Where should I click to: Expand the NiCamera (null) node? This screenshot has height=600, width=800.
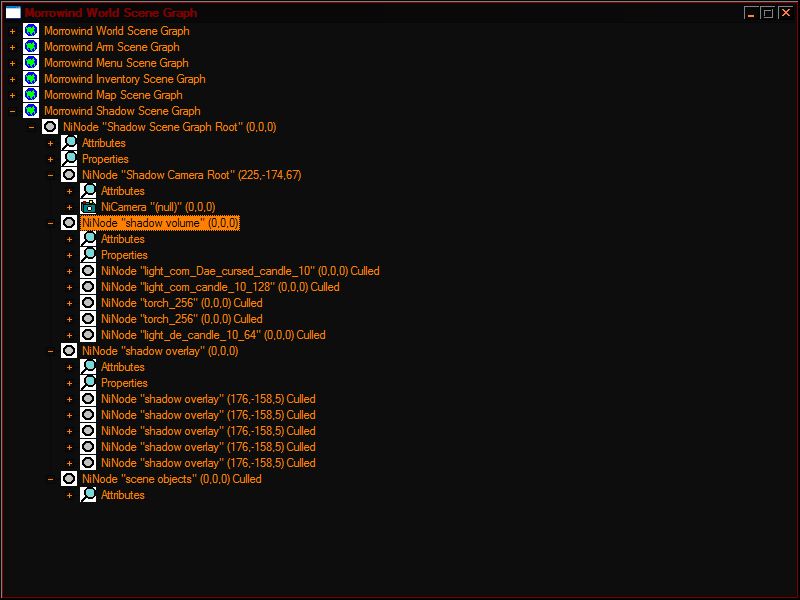tap(69, 207)
